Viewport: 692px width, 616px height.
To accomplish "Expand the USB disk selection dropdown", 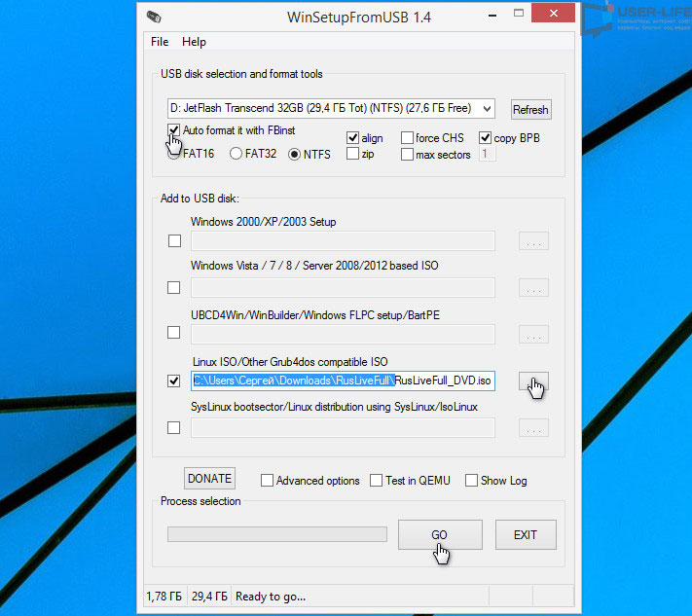I will coord(487,109).
